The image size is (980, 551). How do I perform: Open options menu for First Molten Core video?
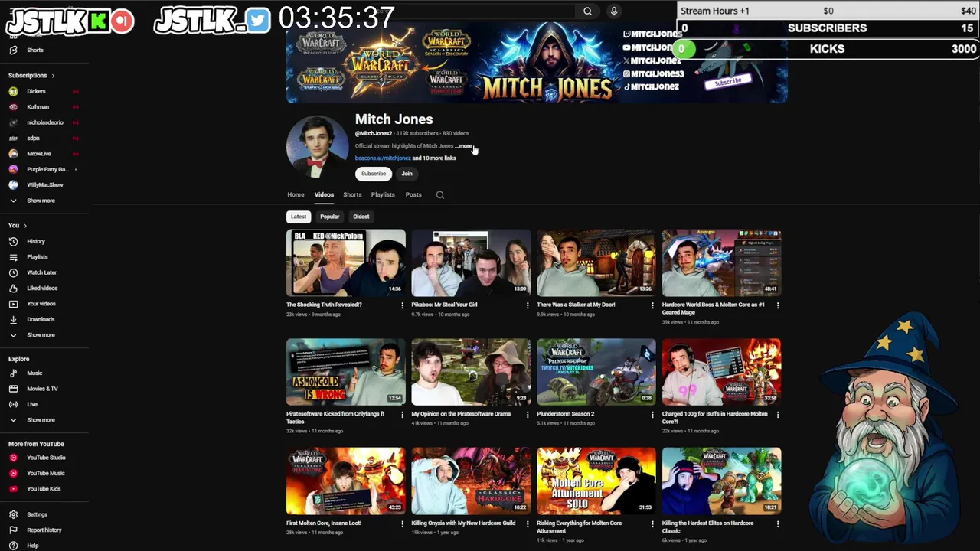(x=402, y=524)
